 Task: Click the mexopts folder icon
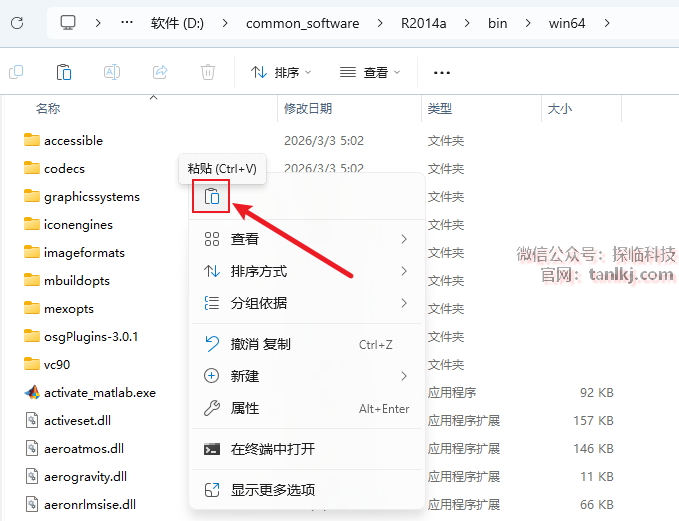coord(32,308)
